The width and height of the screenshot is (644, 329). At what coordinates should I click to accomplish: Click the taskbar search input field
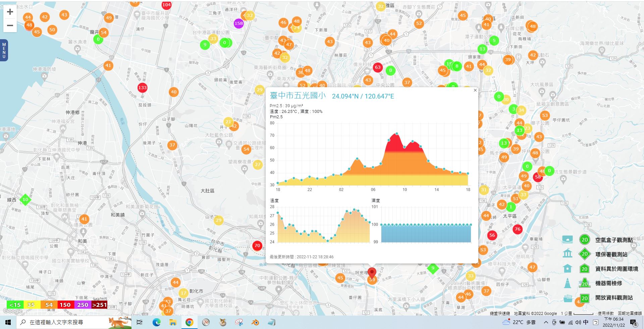[74, 322]
